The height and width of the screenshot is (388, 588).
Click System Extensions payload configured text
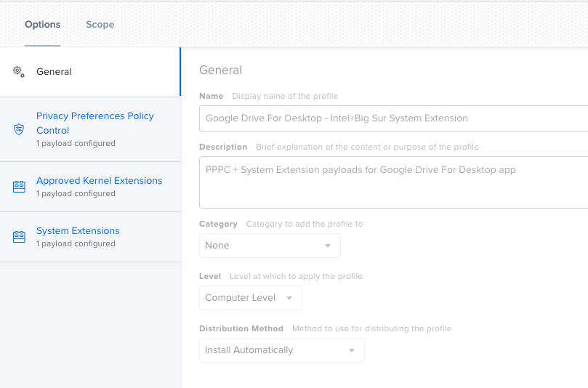[76, 243]
